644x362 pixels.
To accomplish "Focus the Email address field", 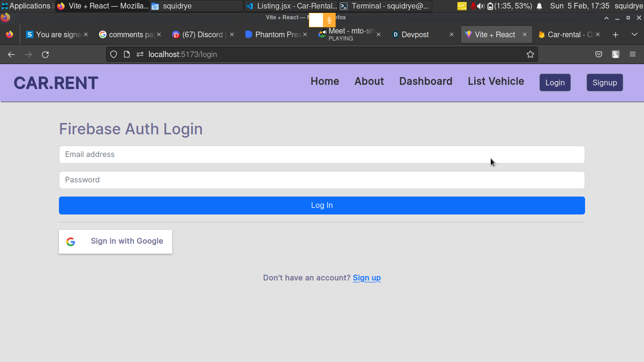I will coord(322,155).
